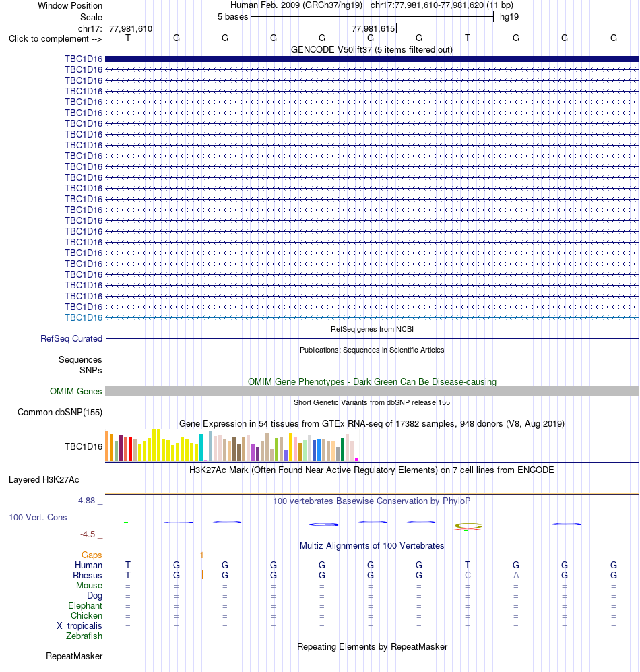Click the RefSeq Curated track label

[x=71, y=339]
